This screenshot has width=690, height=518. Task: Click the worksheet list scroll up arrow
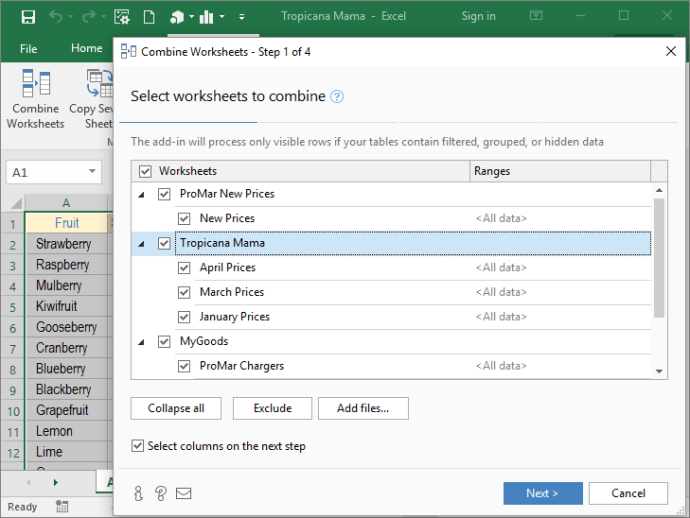click(659, 190)
